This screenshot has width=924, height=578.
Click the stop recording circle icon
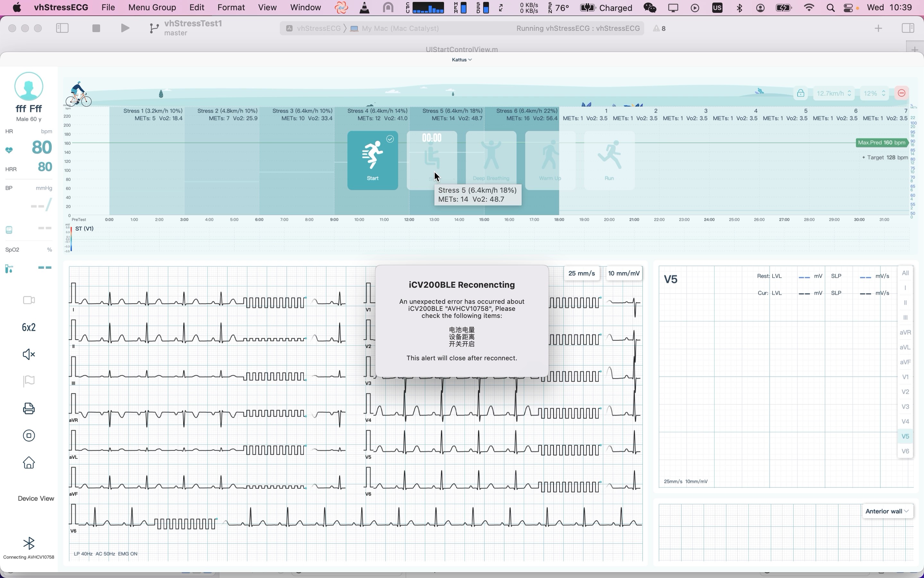pyautogui.click(x=29, y=435)
